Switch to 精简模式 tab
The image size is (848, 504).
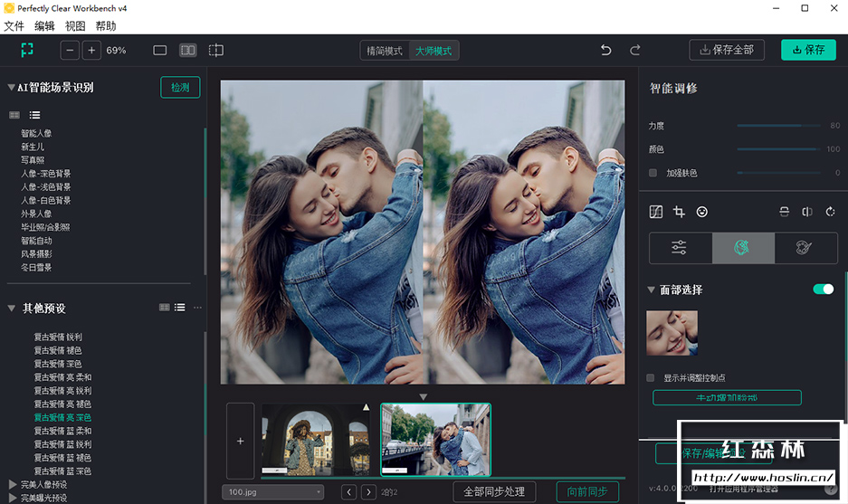(384, 51)
